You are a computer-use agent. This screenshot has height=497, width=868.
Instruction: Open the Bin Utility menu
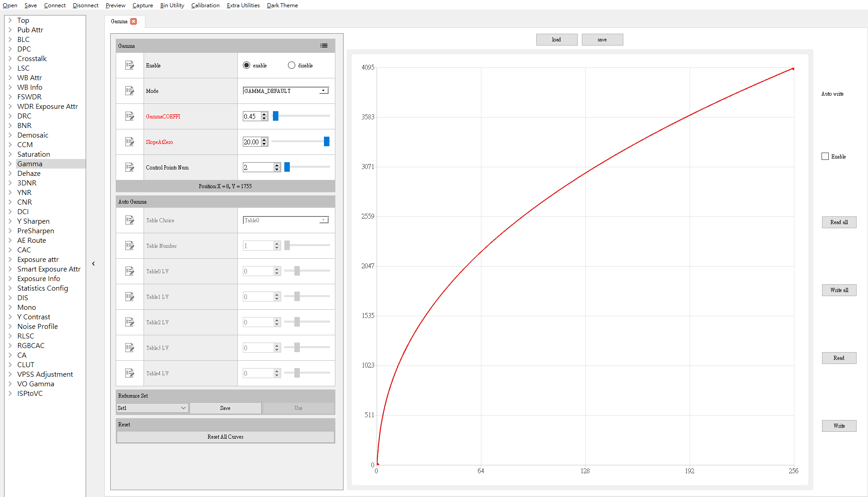[172, 5]
